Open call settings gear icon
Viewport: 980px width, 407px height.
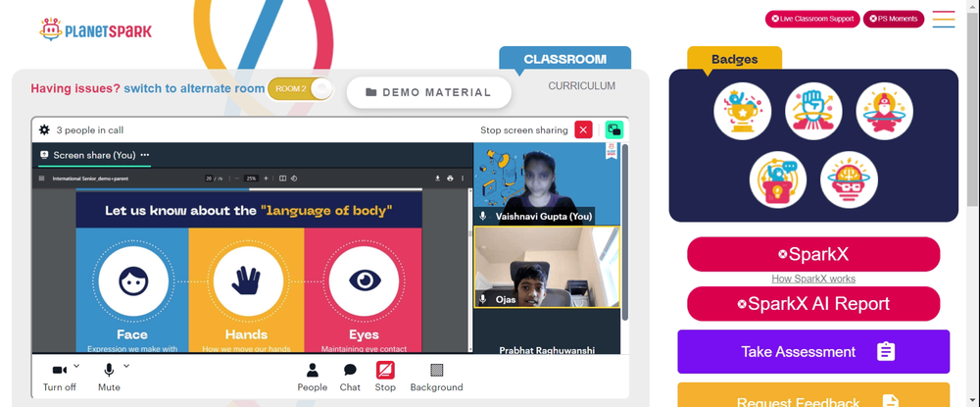click(44, 130)
